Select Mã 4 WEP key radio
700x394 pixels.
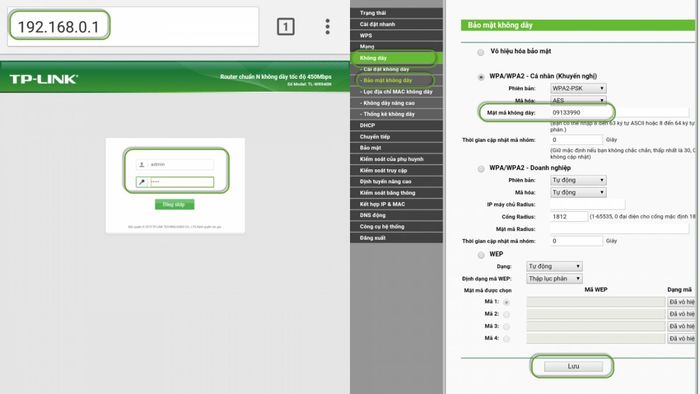[x=506, y=339]
